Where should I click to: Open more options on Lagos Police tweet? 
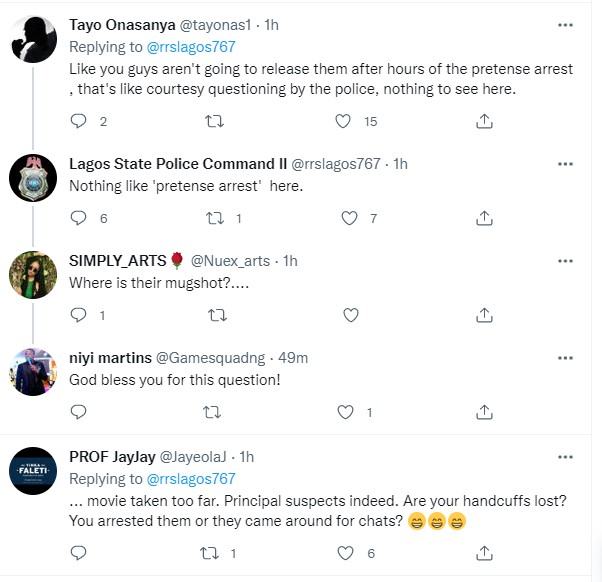click(565, 163)
